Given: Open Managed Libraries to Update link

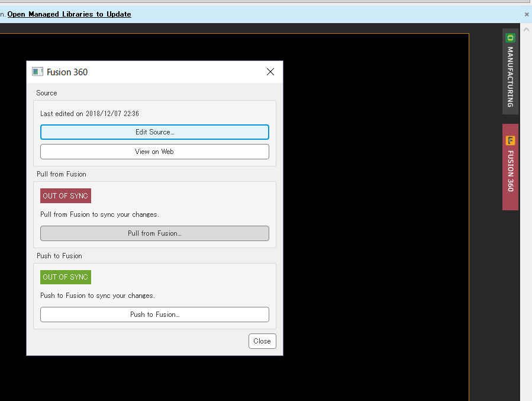Looking at the screenshot, I should (69, 14).
